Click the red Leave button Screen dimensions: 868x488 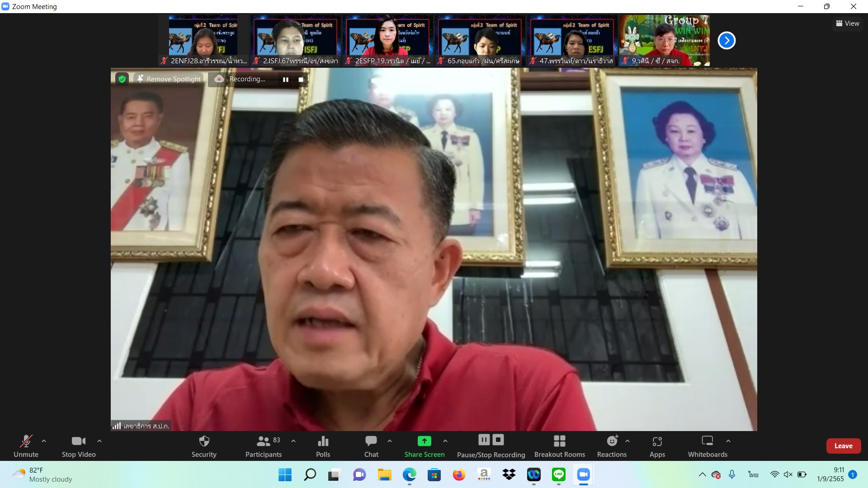pyautogui.click(x=843, y=446)
